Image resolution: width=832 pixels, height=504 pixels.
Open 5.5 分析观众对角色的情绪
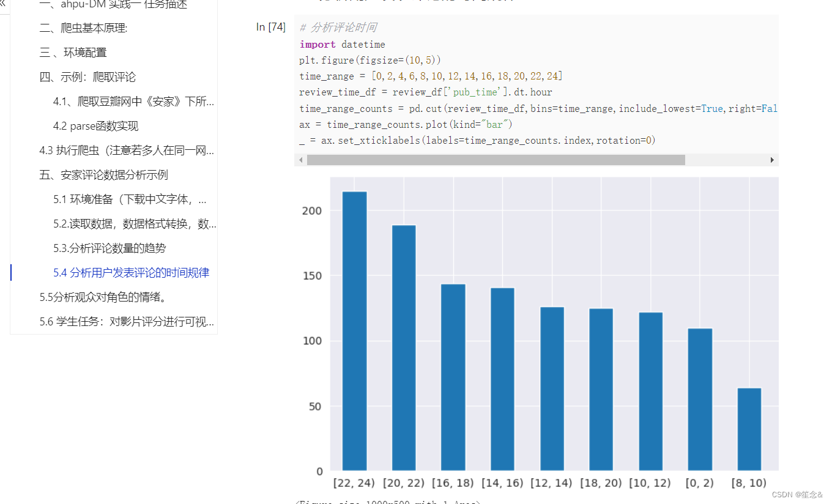coord(103,297)
